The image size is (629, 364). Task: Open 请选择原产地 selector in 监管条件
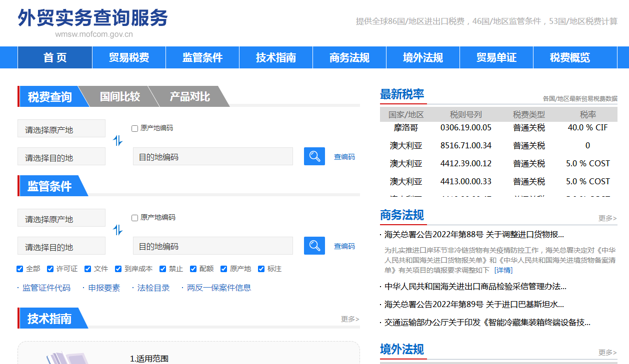61,218
